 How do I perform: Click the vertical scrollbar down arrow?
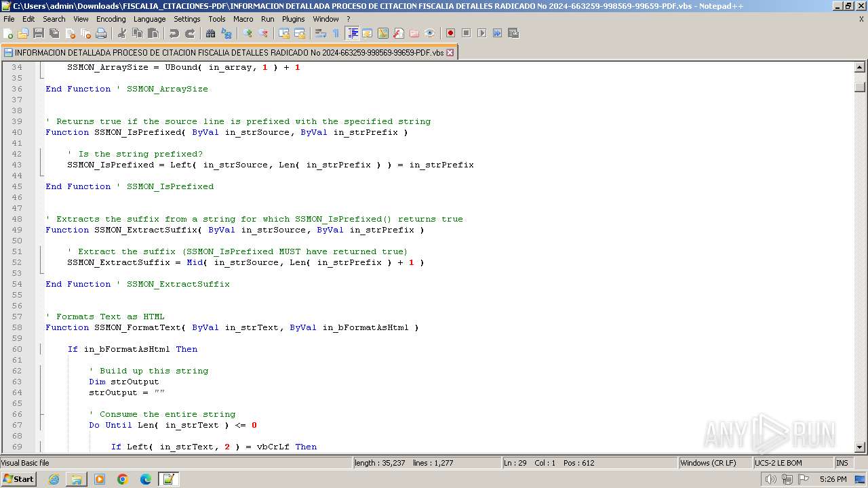(x=860, y=447)
